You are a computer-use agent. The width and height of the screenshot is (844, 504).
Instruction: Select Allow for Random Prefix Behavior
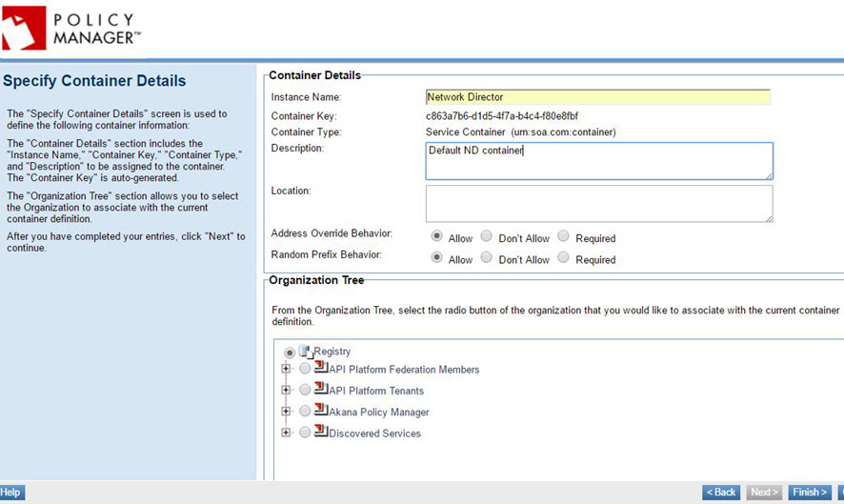436,257
